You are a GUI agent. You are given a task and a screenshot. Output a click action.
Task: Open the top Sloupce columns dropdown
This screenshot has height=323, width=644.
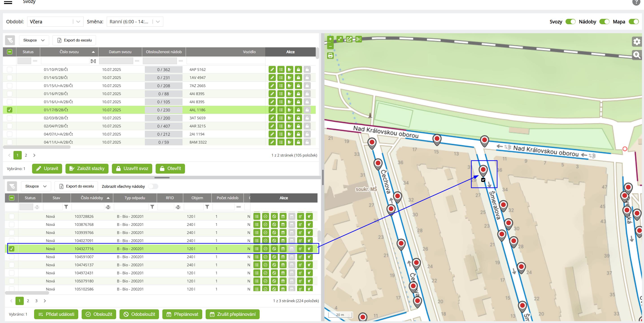[x=34, y=40]
